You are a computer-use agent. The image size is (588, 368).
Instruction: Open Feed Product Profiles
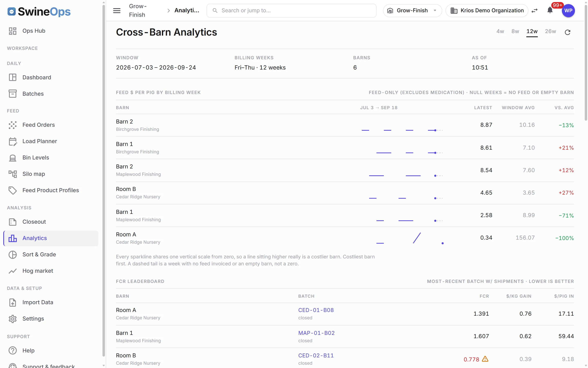click(51, 190)
